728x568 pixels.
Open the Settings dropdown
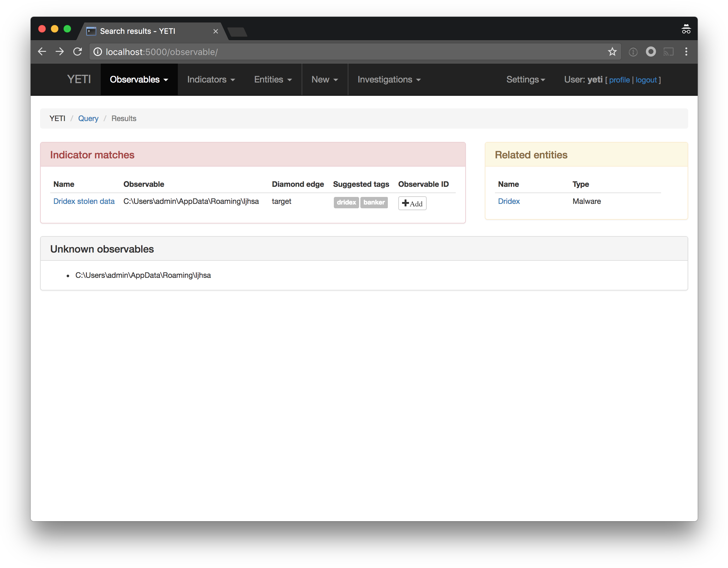525,80
